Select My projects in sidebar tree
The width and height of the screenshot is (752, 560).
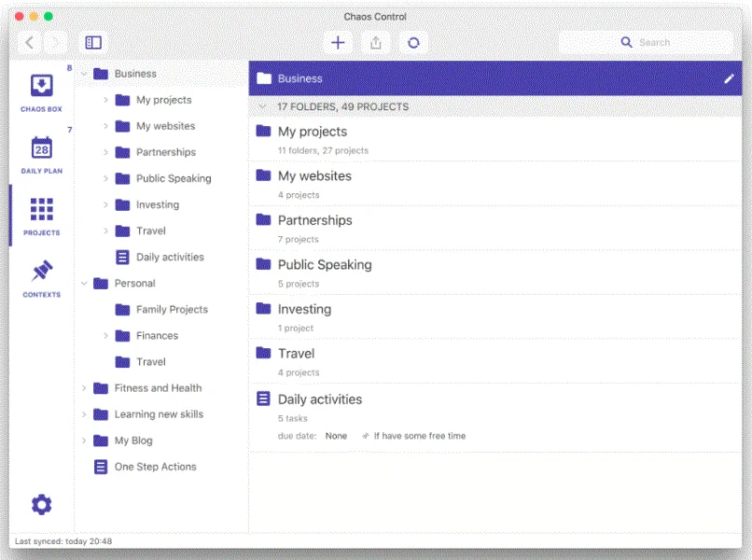coord(163,100)
